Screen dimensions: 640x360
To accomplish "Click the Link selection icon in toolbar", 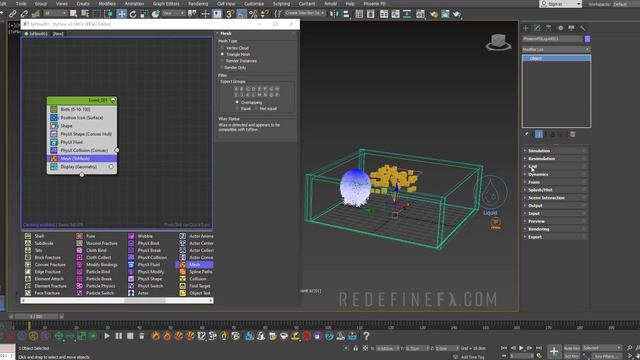I will (13, 14).
